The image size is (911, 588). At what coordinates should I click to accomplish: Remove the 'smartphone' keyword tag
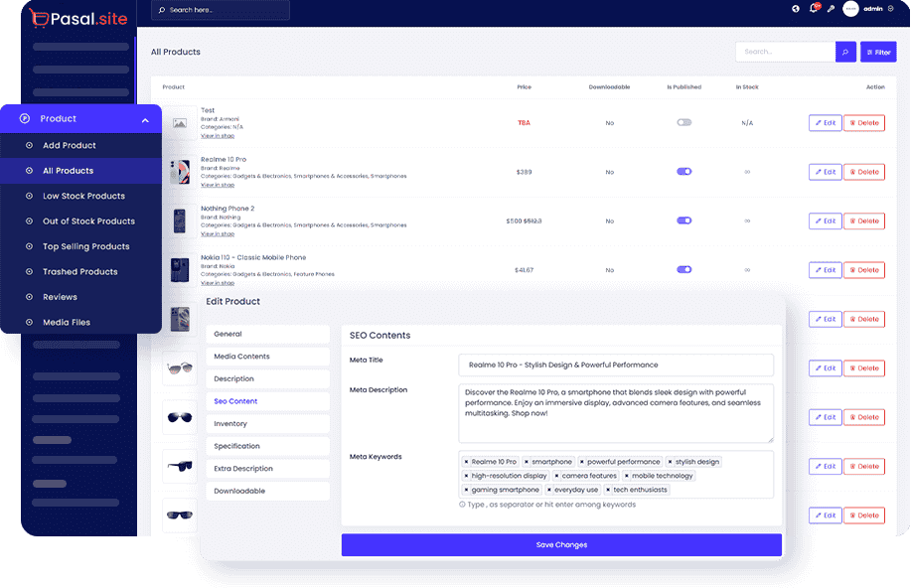point(527,462)
